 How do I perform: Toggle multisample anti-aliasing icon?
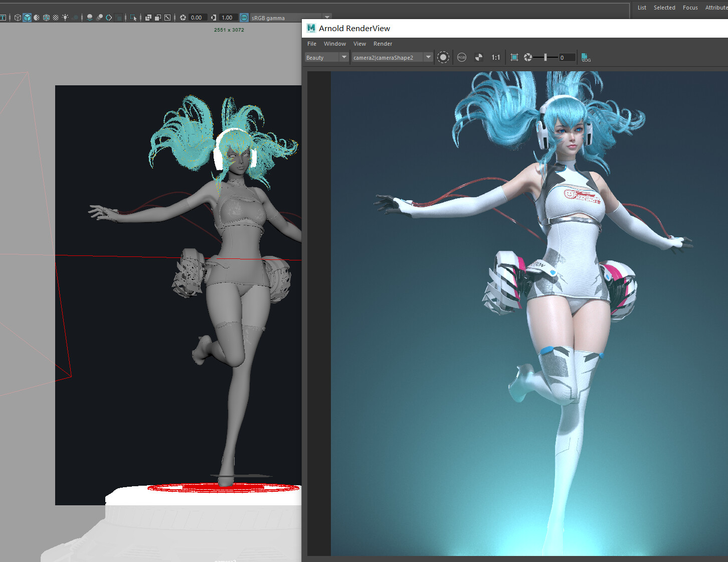point(109,18)
